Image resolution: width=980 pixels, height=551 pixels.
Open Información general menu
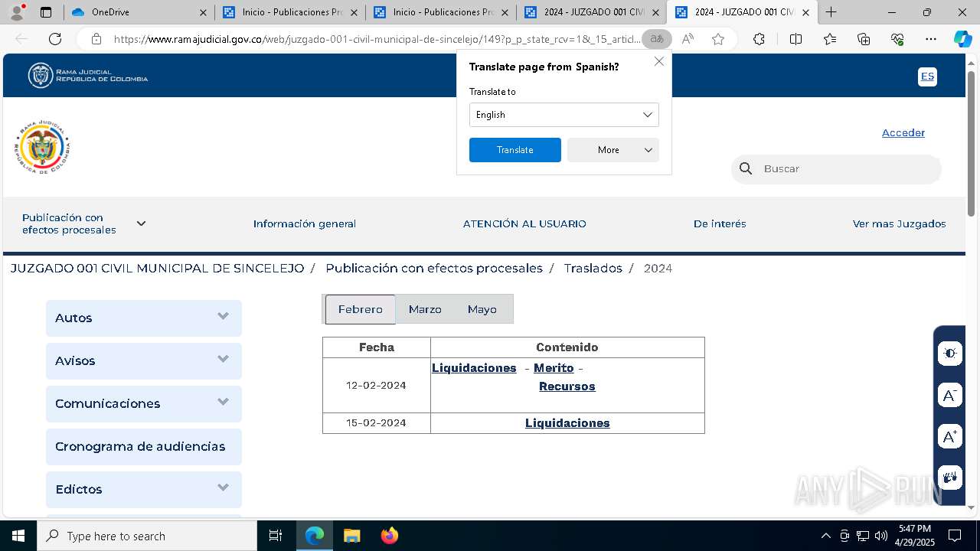point(305,223)
